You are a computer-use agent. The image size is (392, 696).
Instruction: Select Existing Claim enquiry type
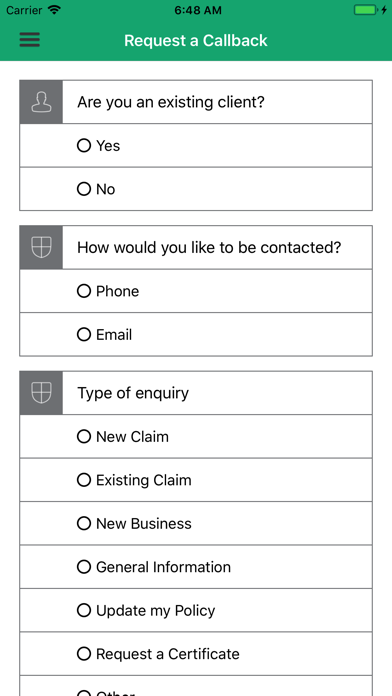[x=196, y=480]
